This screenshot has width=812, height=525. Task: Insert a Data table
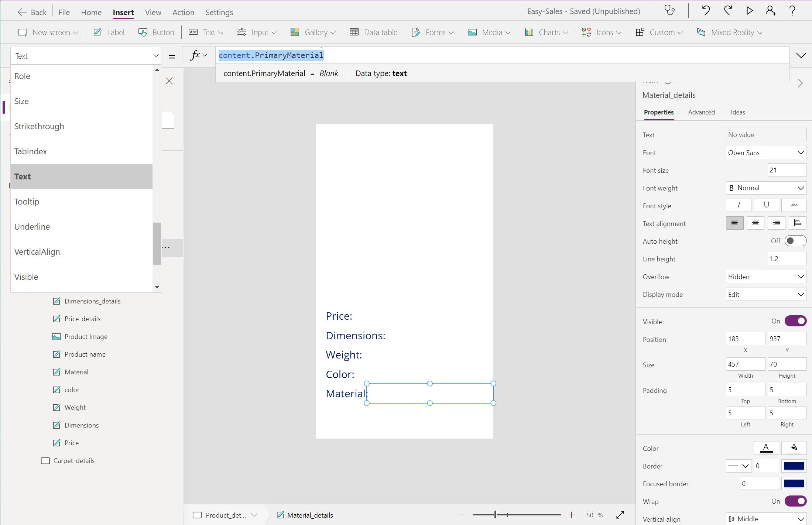click(x=373, y=32)
